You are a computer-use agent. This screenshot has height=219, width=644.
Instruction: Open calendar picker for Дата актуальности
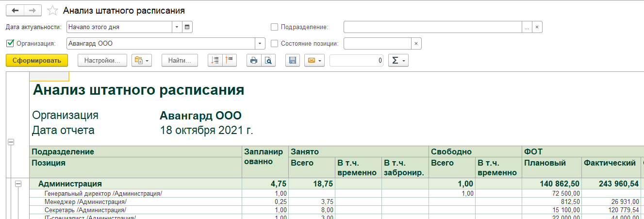[187, 27]
